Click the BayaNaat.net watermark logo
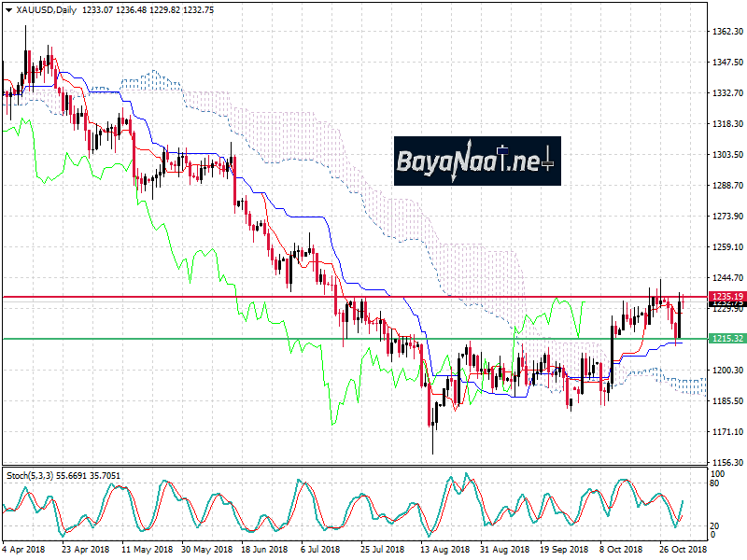This screenshot has height=560, width=747. (x=476, y=161)
